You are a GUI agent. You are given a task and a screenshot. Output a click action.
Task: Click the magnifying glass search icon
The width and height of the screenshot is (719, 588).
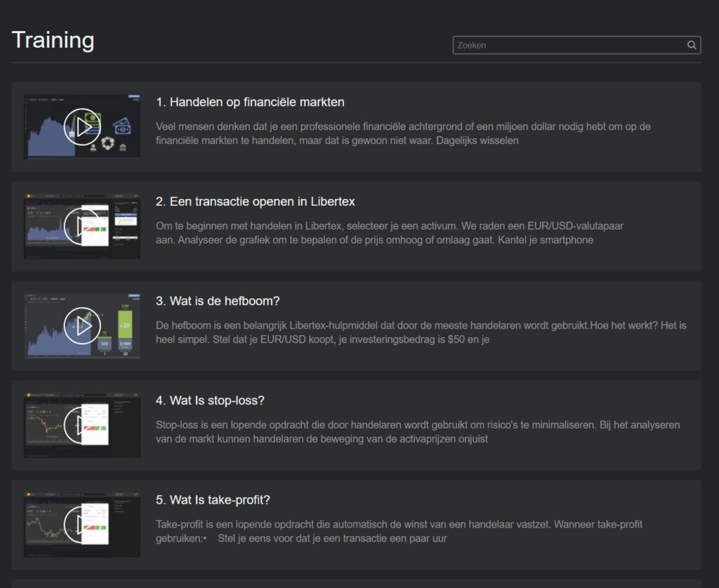(x=692, y=46)
